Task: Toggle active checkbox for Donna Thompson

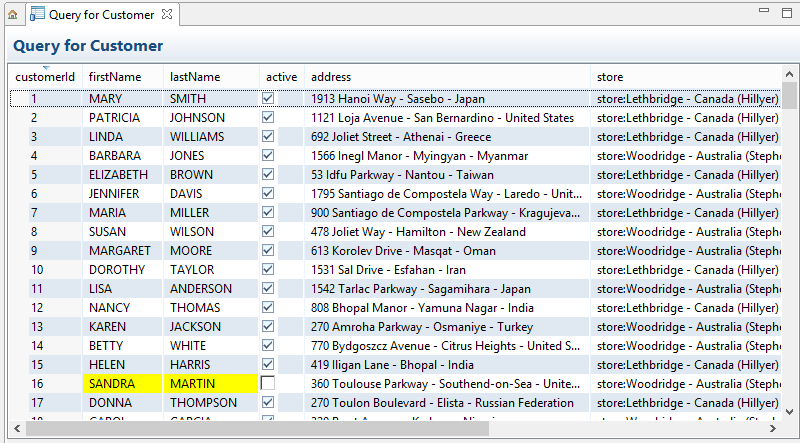Action: (x=268, y=403)
